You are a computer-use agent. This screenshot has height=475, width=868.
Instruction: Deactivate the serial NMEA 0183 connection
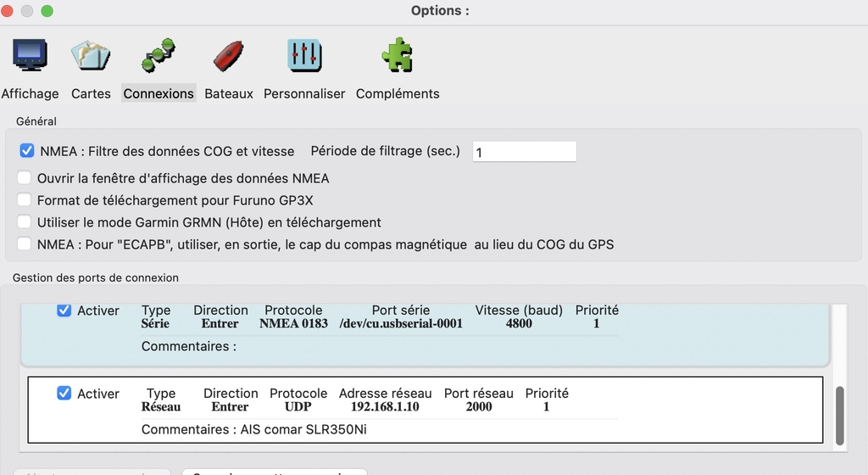coord(64,310)
